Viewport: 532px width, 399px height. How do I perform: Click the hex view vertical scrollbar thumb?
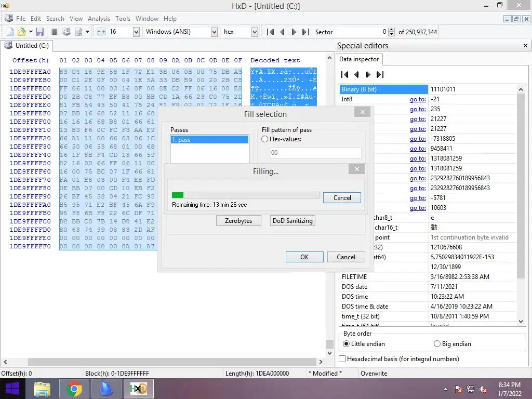329,344
